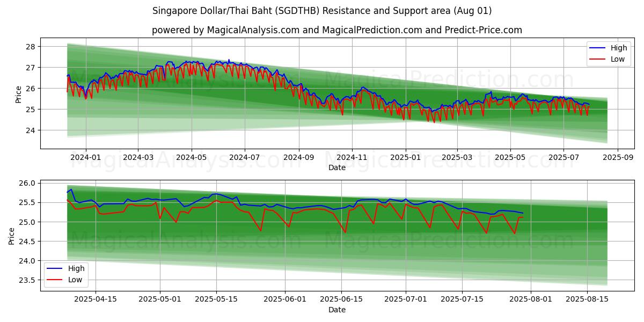Click the '2024-09' date label on top chart
Image resolution: width=644 pixels, height=322 pixels.
pyautogui.click(x=299, y=158)
